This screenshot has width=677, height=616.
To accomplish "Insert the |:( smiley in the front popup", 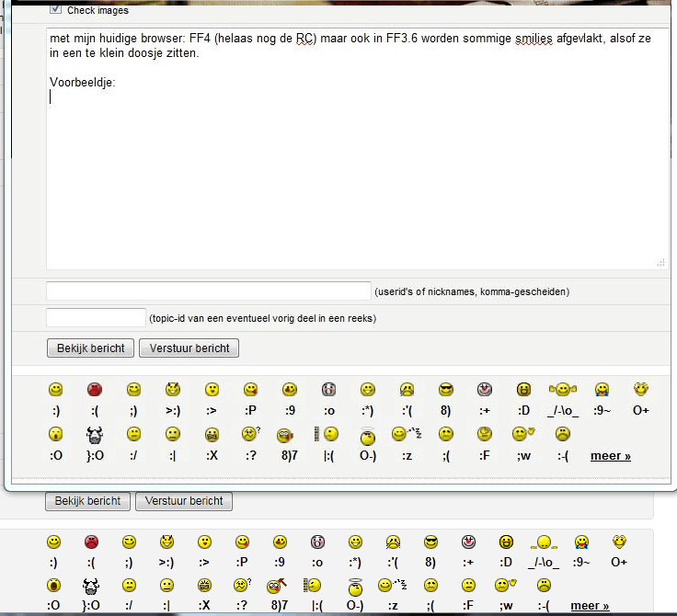I will coord(327,434).
